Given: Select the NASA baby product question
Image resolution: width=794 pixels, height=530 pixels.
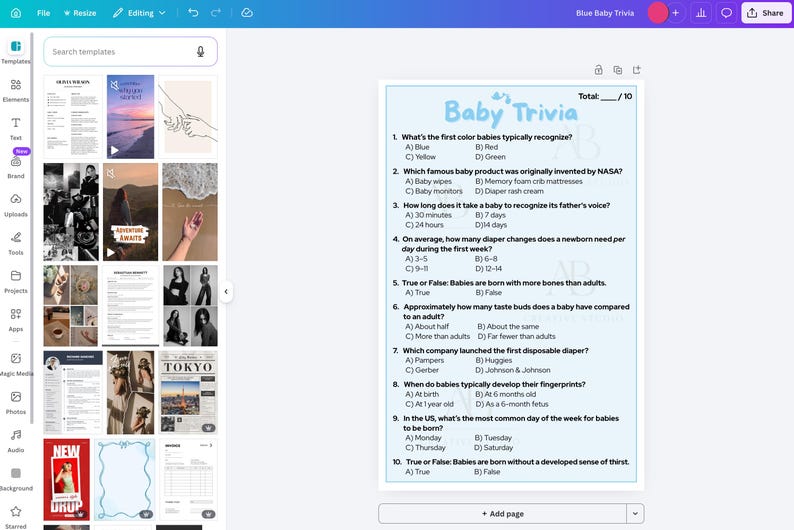Looking at the screenshot, I should 508,171.
